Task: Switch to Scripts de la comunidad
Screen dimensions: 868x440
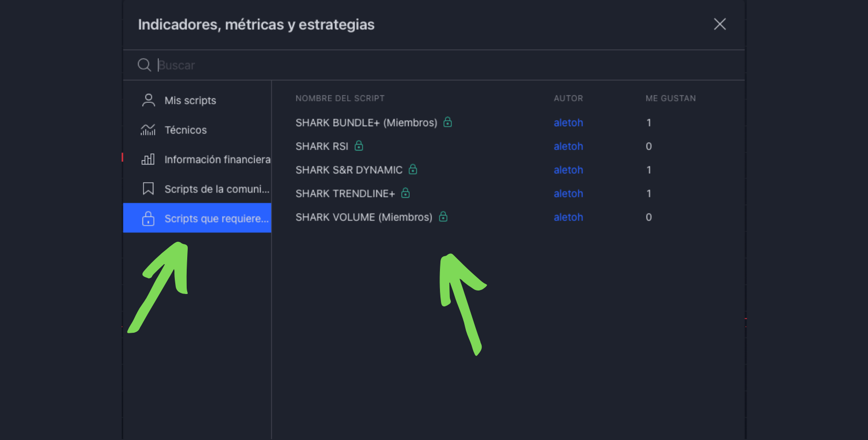Action: (217, 189)
